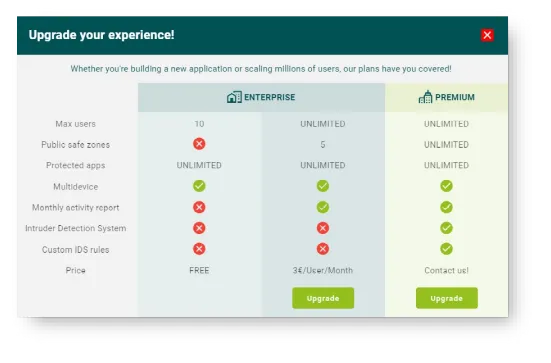This screenshot has height=363, width=551.
Task: Click Monthly activity report checkmark, 3€/User/Month plan
Action: [x=323, y=207]
